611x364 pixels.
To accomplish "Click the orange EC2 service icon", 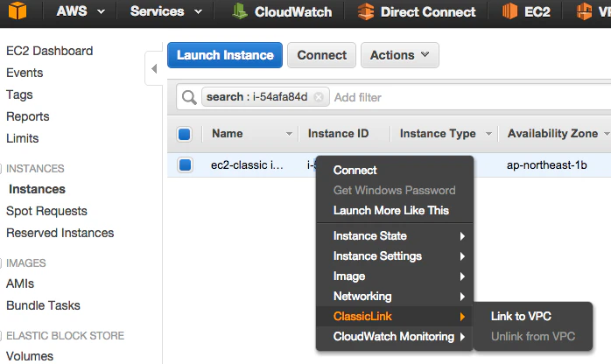I will click(x=509, y=11).
